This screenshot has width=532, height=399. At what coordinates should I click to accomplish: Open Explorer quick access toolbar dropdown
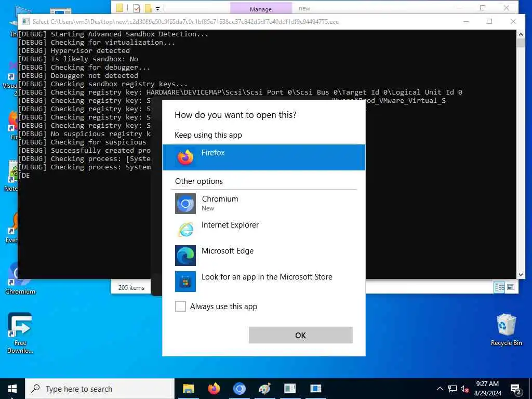[x=158, y=9]
